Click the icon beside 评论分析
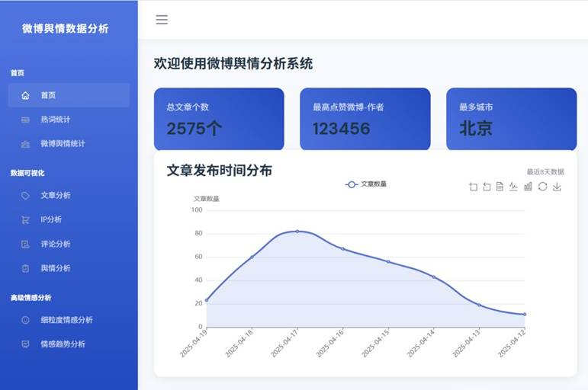 click(x=25, y=245)
